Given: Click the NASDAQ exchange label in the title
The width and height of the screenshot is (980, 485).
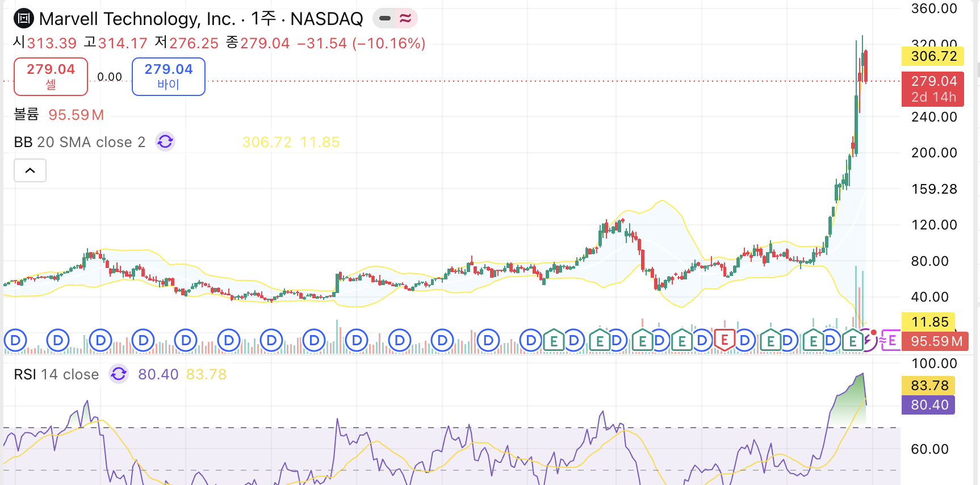Looking at the screenshot, I should click(326, 19).
